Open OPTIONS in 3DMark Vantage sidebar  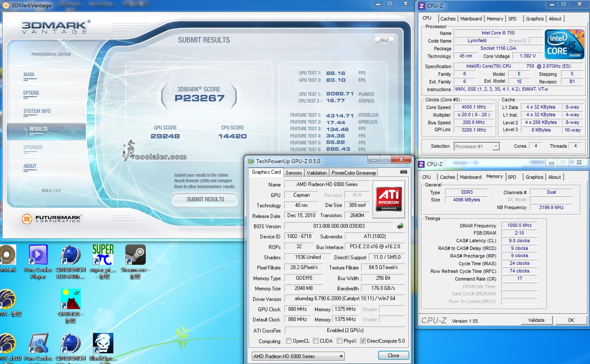click(x=31, y=93)
